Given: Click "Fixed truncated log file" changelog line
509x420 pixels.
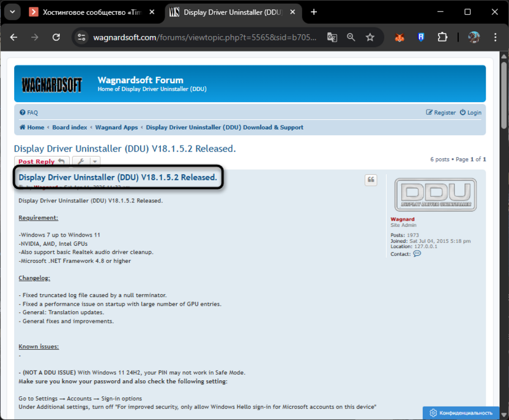Looking at the screenshot, I should coord(92,295).
